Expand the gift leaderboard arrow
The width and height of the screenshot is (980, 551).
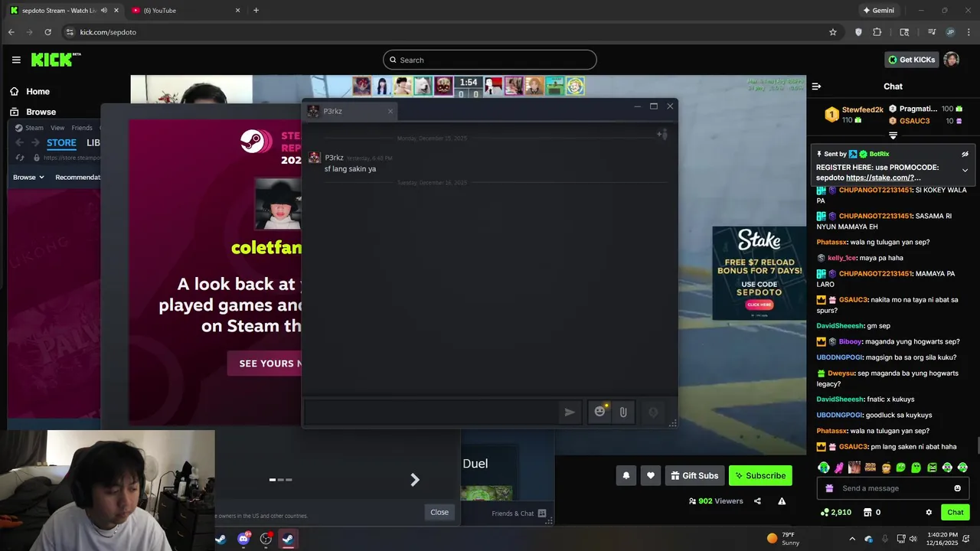tap(893, 135)
